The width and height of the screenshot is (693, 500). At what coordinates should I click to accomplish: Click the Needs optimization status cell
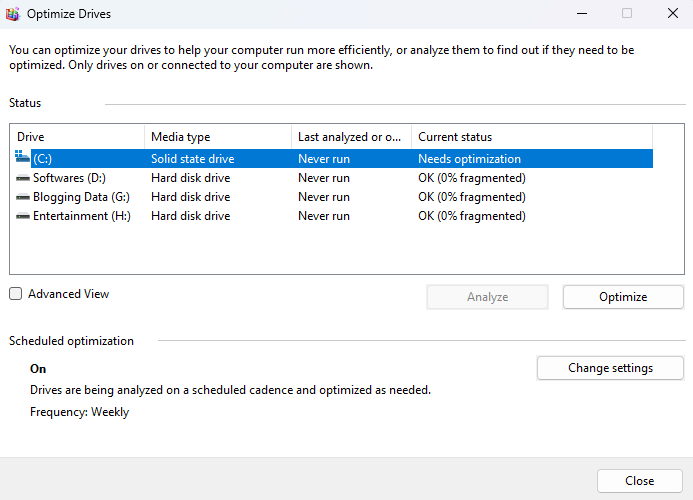click(469, 159)
